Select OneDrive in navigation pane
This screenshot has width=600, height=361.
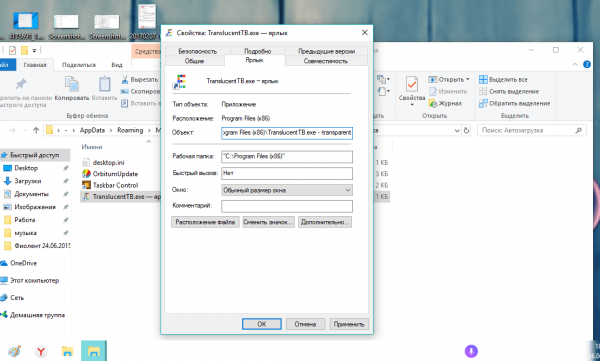point(23,263)
